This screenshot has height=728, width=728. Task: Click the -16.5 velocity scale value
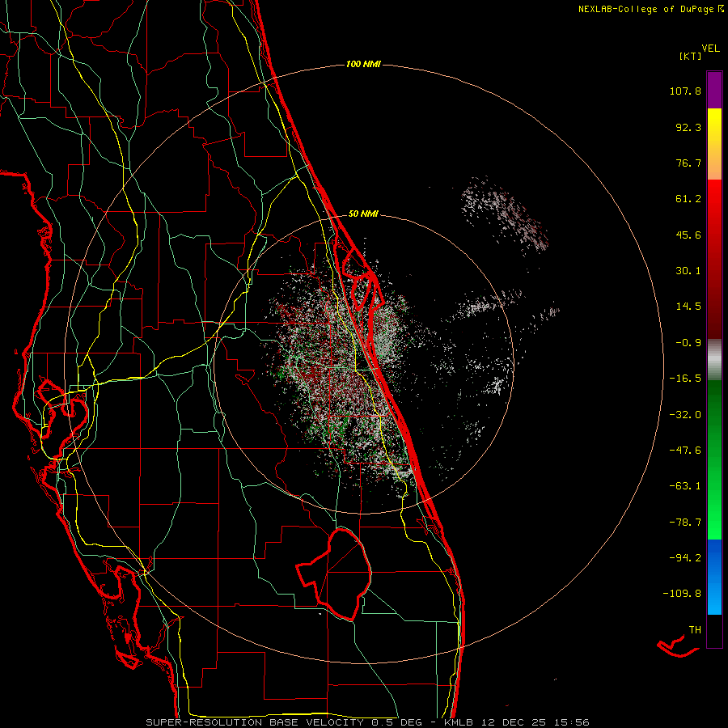pyautogui.click(x=685, y=379)
